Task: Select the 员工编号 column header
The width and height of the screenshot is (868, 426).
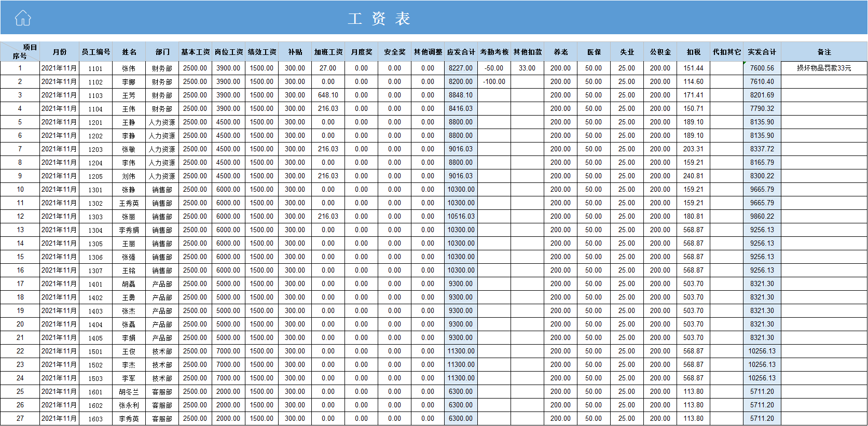Action: coord(96,52)
